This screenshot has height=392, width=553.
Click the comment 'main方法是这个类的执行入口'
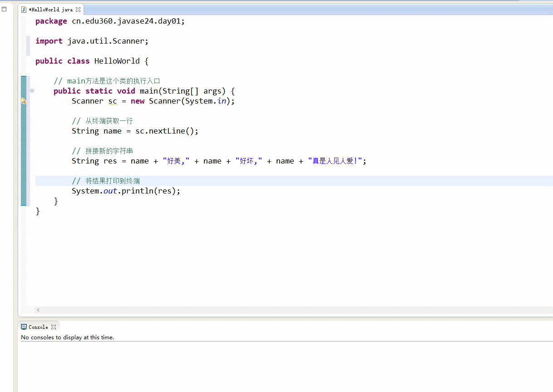tap(107, 81)
